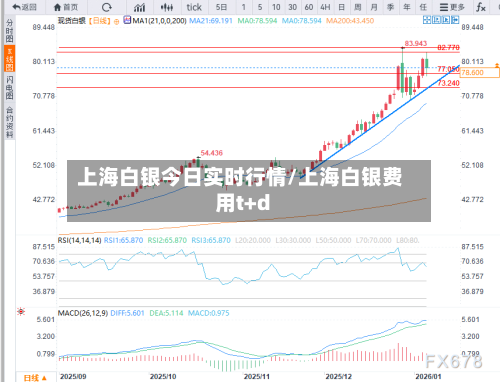Click the MA200:43.450 value
500x382 pixels.
tap(350, 21)
